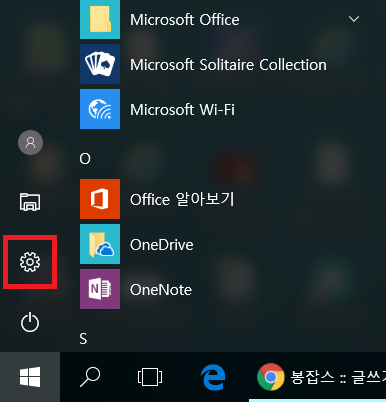
Task: Click the Office 알아보기 tile icon
Action: (x=100, y=199)
